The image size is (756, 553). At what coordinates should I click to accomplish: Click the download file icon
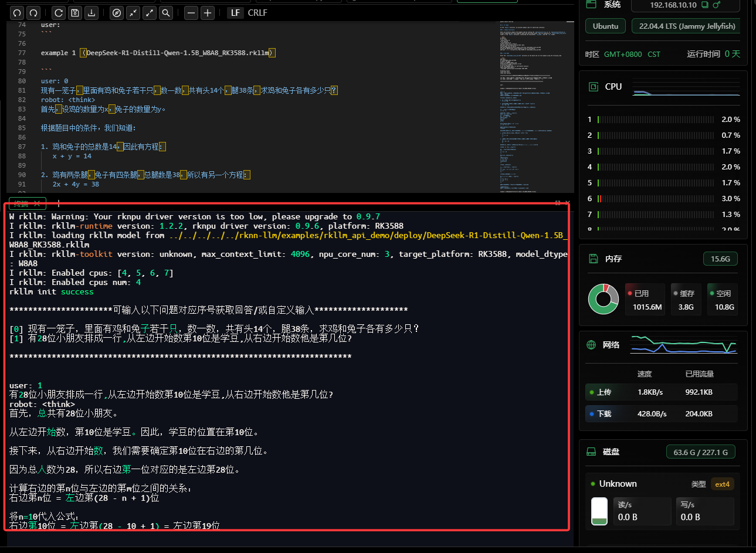pos(91,12)
